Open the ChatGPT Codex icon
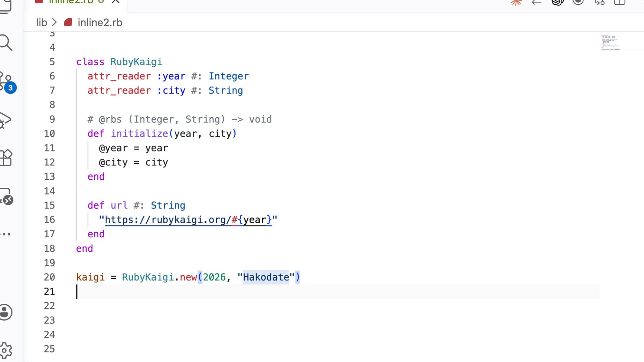The image size is (644, 362). click(557, 2)
